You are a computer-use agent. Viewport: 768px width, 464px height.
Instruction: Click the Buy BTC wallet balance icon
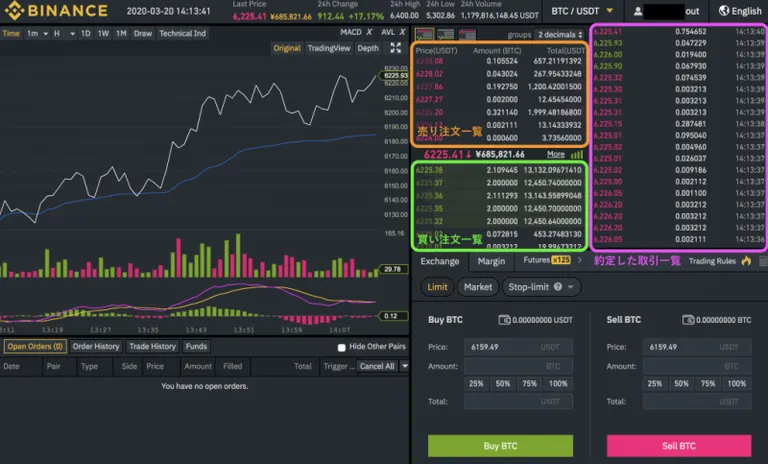(504, 320)
